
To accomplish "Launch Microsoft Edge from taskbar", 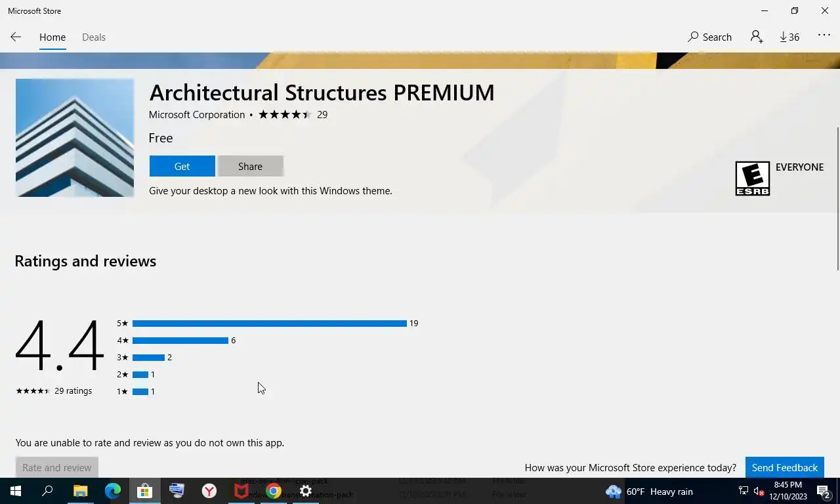I will (x=113, y=491).
